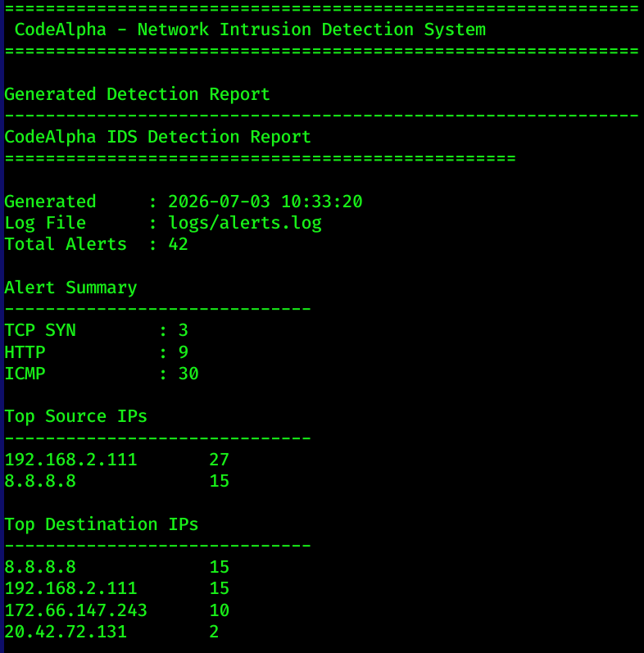The height and width of the screenshot is (653, 644).
Task: Click the CodeAlpha Network Intrusion Detection System title
Action: (250, 30)
